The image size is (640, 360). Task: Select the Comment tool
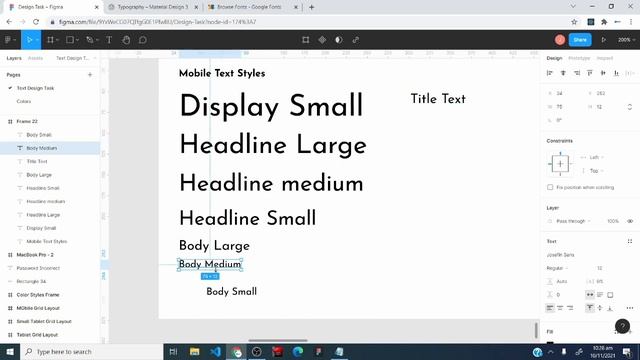pos(142,40)
